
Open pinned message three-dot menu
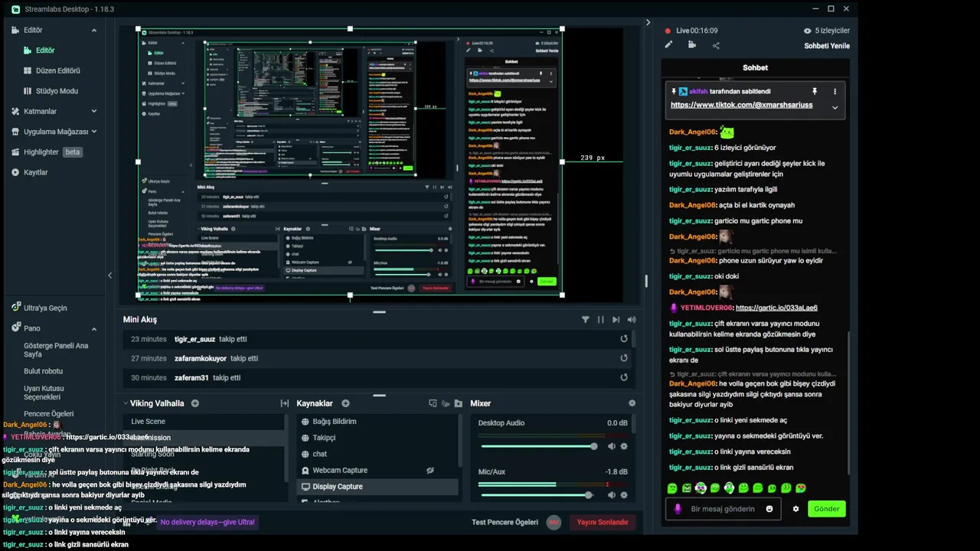(x=835, y=91)
